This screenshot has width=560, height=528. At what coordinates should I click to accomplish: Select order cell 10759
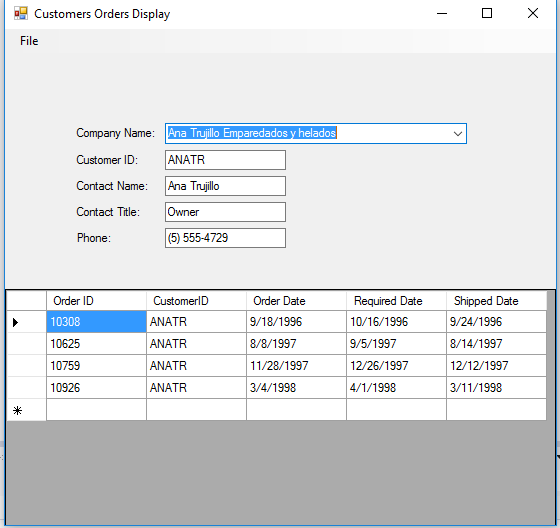tap(96, 366)
